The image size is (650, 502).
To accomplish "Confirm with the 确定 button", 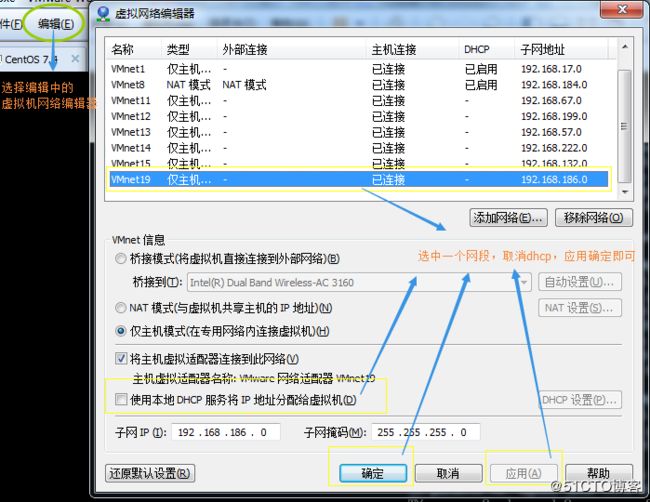I will (x=373, y=473).
